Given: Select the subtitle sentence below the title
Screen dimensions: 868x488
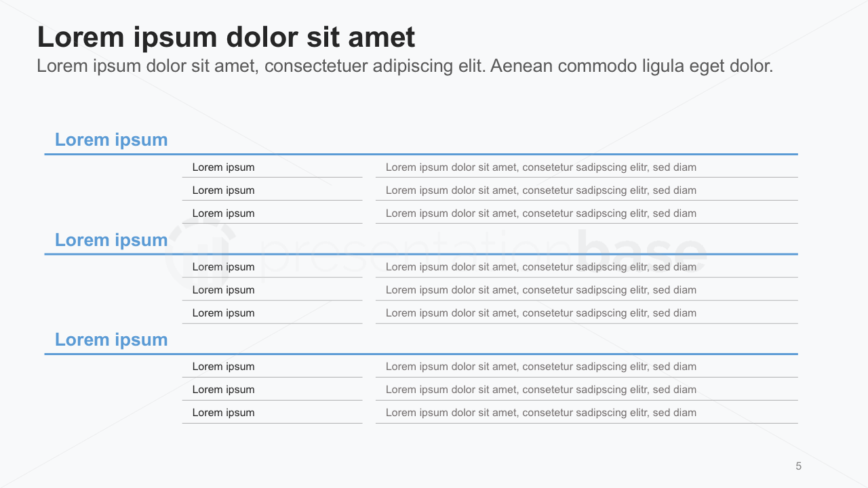Looking at the screenshot, I should (x=405, y=66).
